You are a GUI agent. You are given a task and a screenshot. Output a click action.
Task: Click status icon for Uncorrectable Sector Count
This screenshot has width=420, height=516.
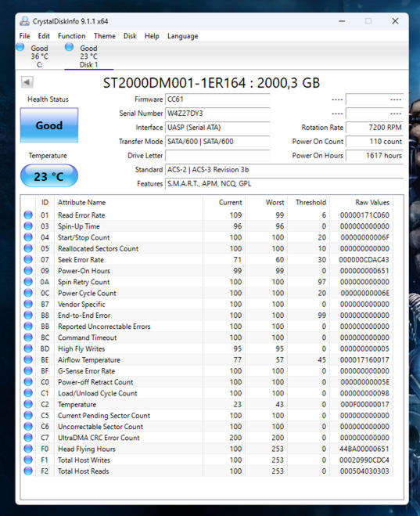(28, 427)
